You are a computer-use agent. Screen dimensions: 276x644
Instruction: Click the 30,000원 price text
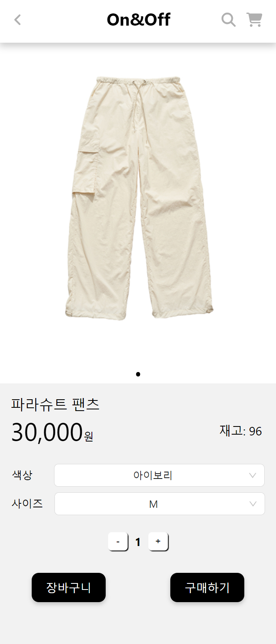52,432
